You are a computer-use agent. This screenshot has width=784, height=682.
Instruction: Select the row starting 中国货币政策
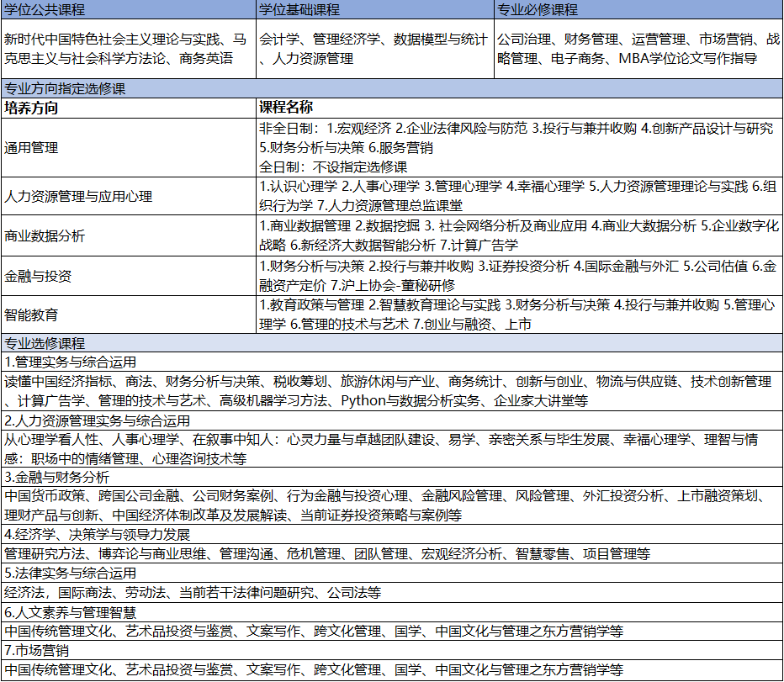(x=392, y=505)
